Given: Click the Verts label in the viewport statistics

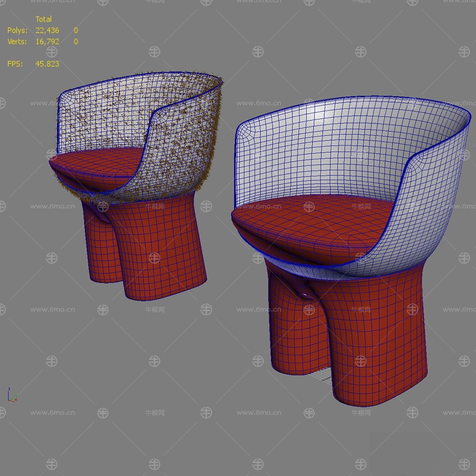Looking at the screenshot, I should pyautogui.click(x=17, y=41).
